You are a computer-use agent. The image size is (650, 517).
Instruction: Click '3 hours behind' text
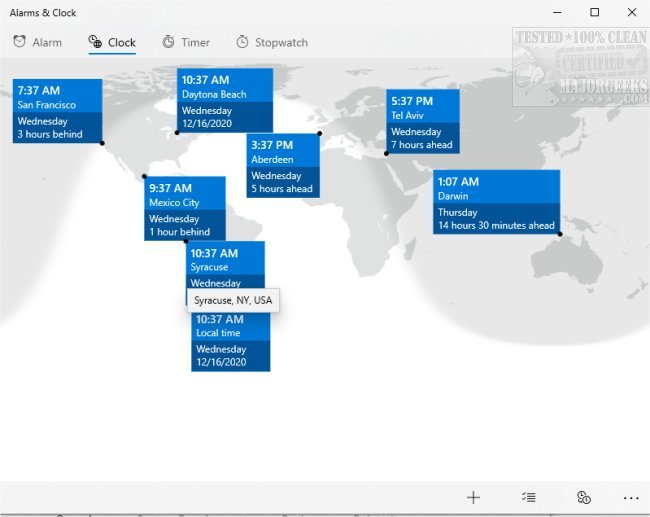coord(50,134)
